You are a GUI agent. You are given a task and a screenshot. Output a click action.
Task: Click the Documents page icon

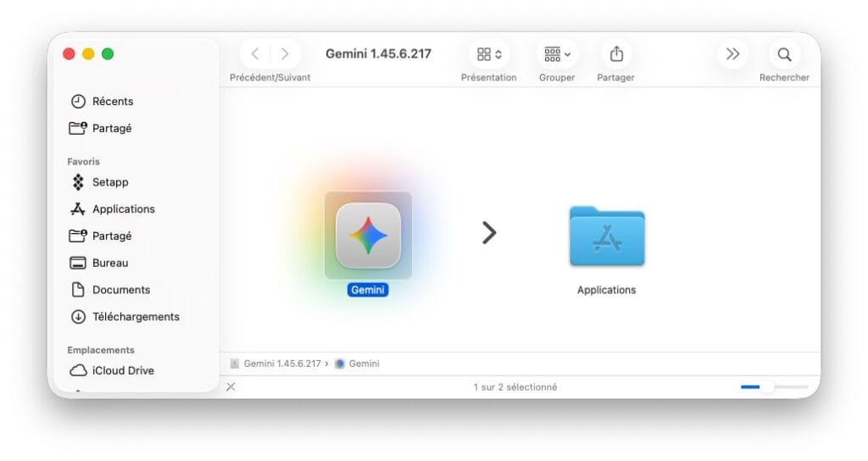click(x=78, y=290)
